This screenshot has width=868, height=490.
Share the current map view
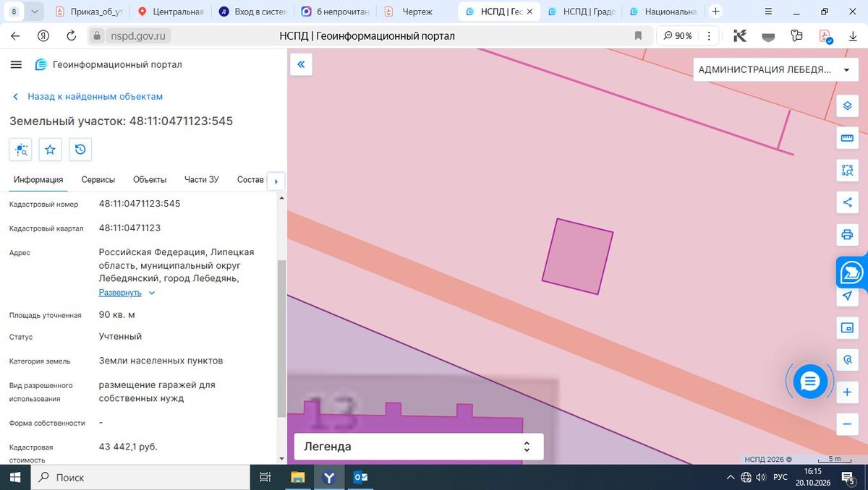tap(847, 202)
